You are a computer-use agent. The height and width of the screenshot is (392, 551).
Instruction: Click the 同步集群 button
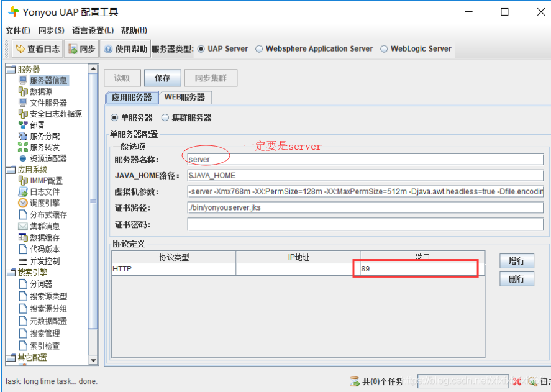point(211,78)
